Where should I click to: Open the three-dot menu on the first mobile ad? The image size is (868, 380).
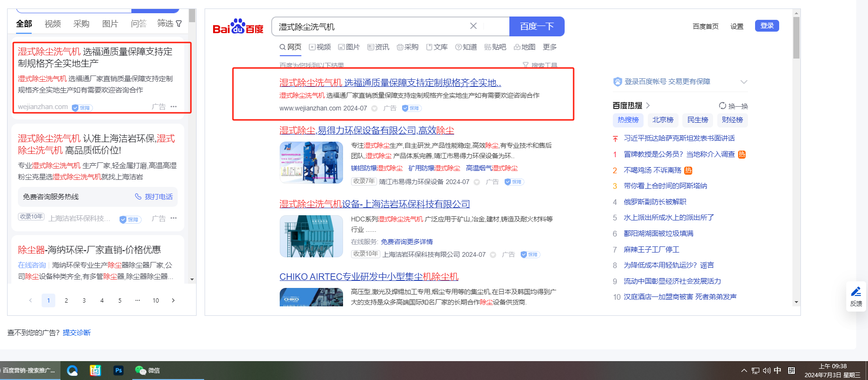click(x=173, y=107)
